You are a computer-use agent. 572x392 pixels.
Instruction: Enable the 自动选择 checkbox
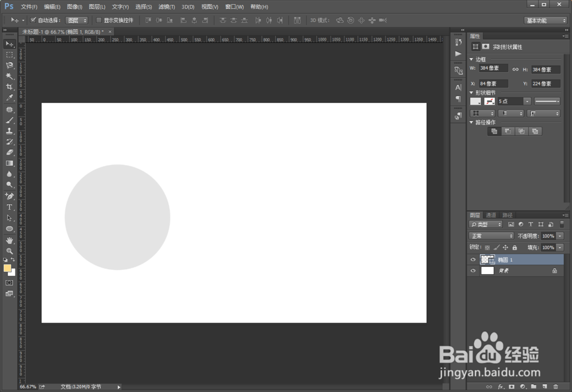[33, 20]
